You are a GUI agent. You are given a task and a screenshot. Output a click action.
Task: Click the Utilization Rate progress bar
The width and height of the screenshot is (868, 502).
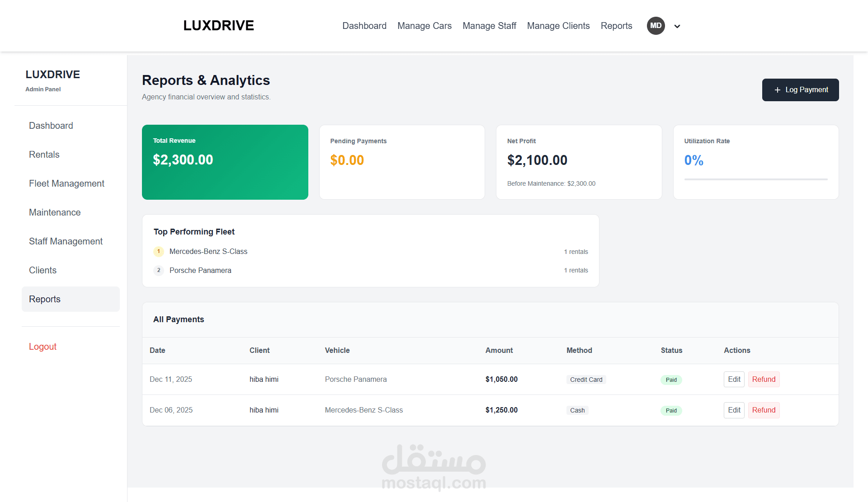click(755, 179)
